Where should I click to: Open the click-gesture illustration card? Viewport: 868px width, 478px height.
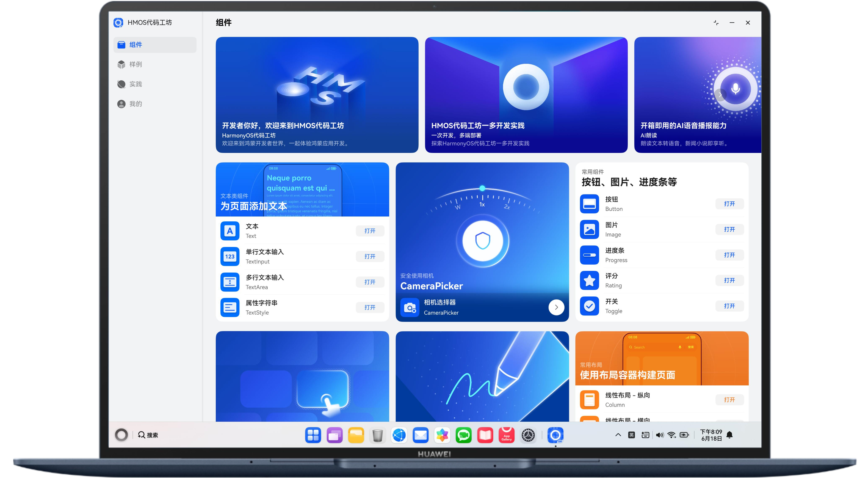pos(302,377)
